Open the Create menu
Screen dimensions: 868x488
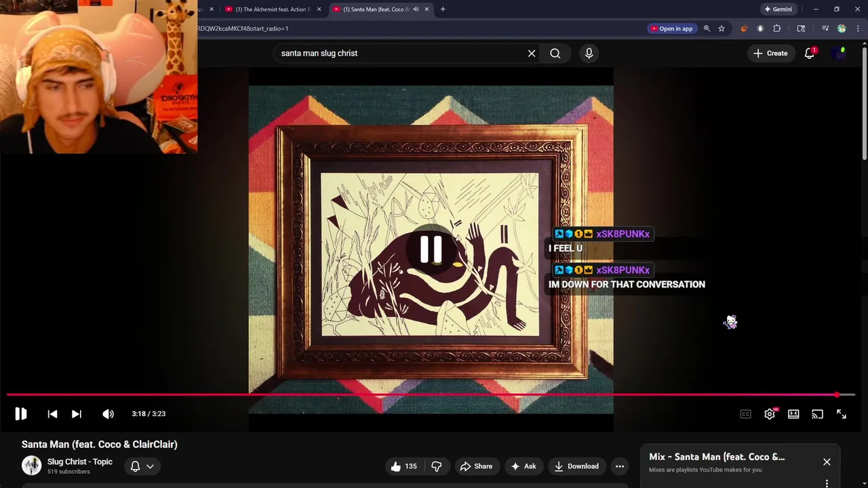(x=770, y=53)
